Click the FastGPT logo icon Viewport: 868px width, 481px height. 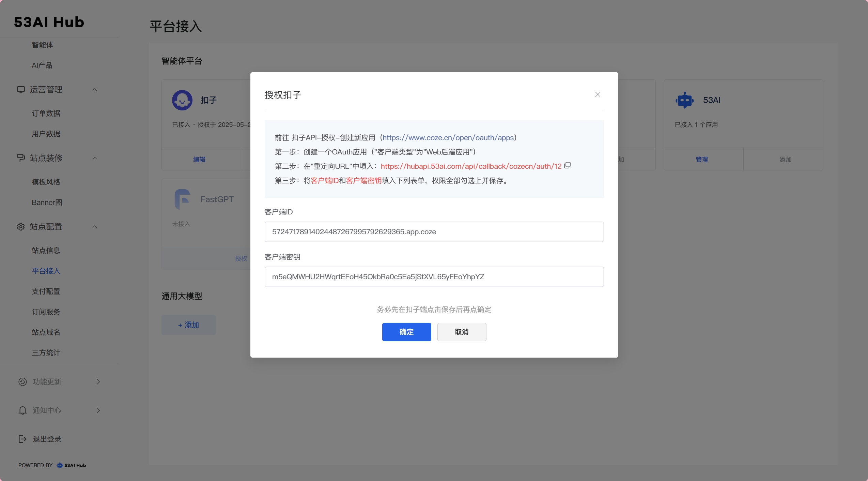182,199
